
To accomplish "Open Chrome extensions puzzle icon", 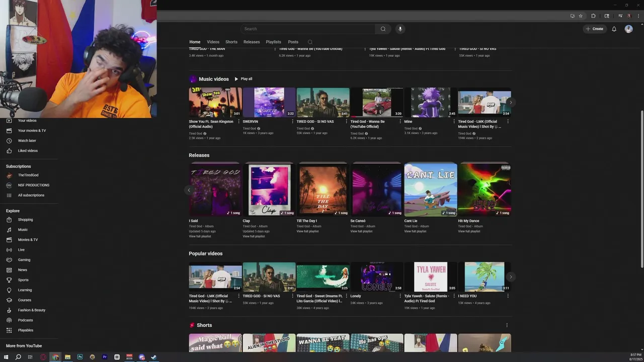I will coord(593,16).
